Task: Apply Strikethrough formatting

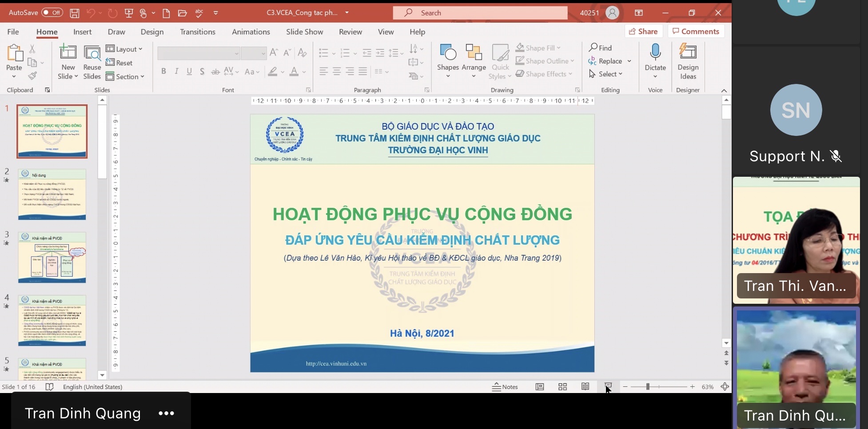Action: click(x=215, y=71)
